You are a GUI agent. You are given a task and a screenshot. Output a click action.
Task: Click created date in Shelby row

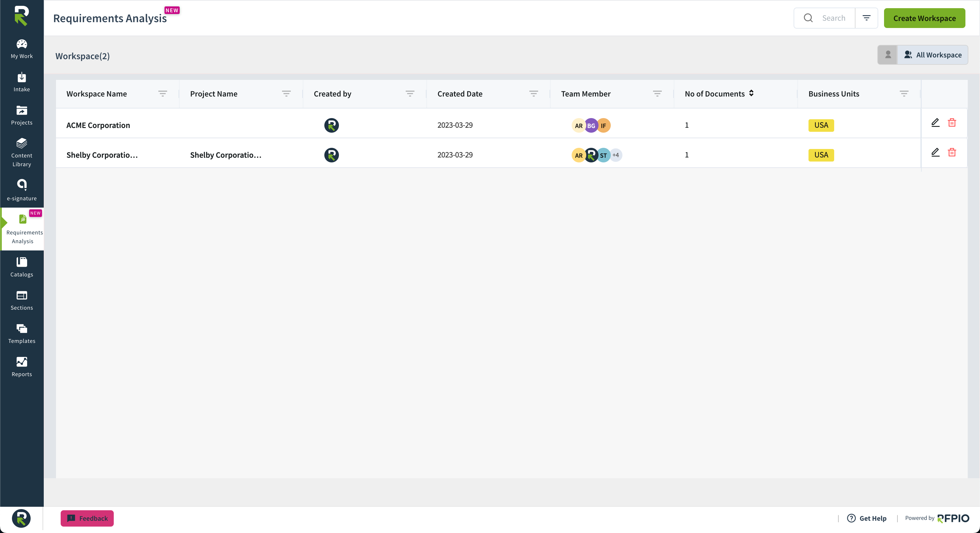click(x=455, y=155)
